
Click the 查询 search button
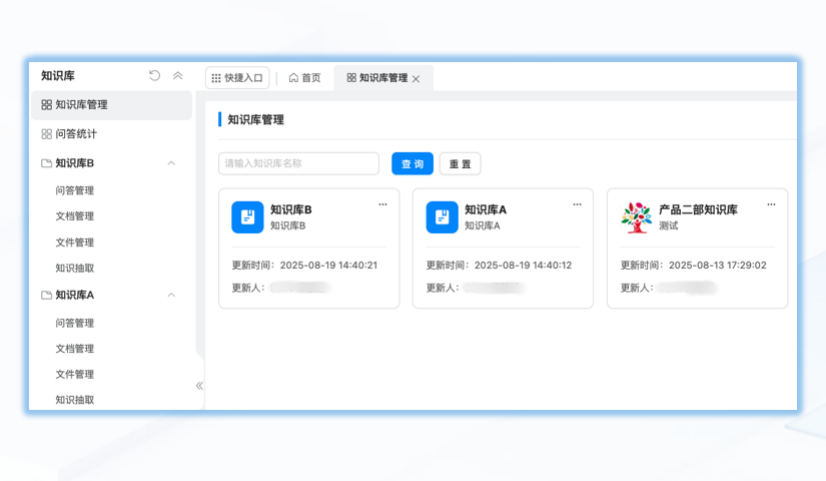412,164
